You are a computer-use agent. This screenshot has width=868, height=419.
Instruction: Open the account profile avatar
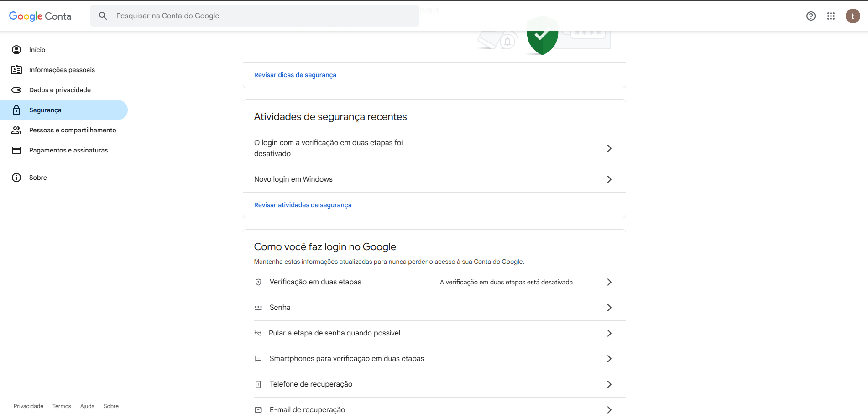[x=852, y=16]
